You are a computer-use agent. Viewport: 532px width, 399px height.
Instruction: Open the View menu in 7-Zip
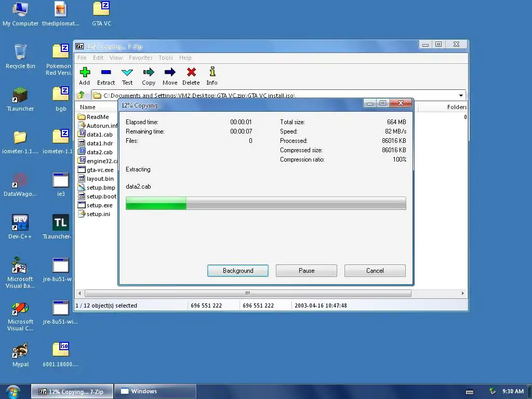click(116, 58)
